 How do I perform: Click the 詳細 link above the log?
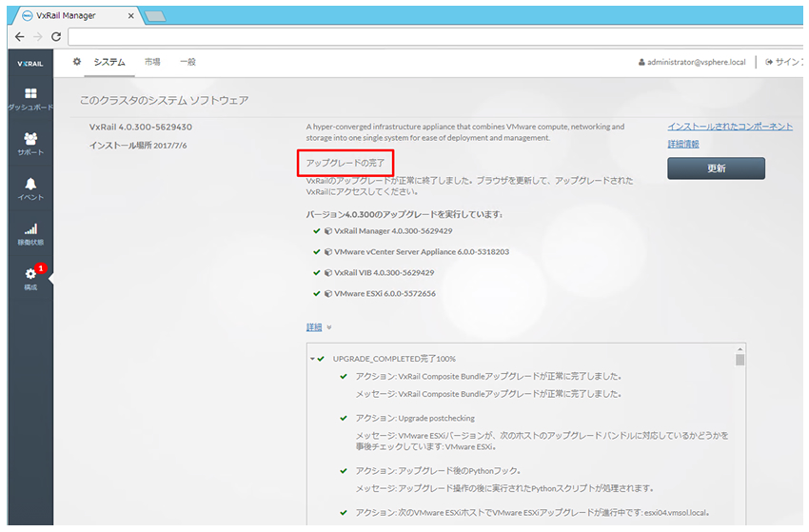point(314,327)
